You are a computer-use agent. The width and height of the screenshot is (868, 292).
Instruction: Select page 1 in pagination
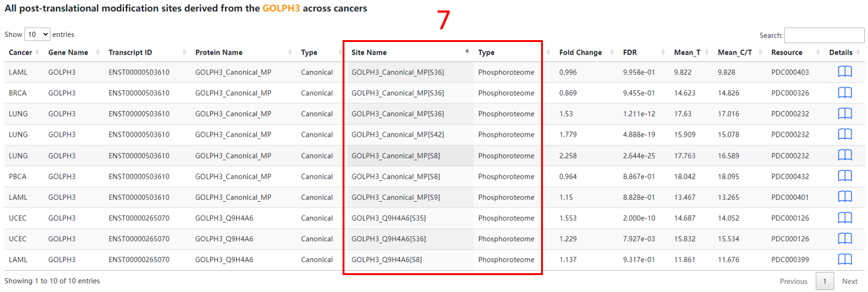tap(825, 281)
